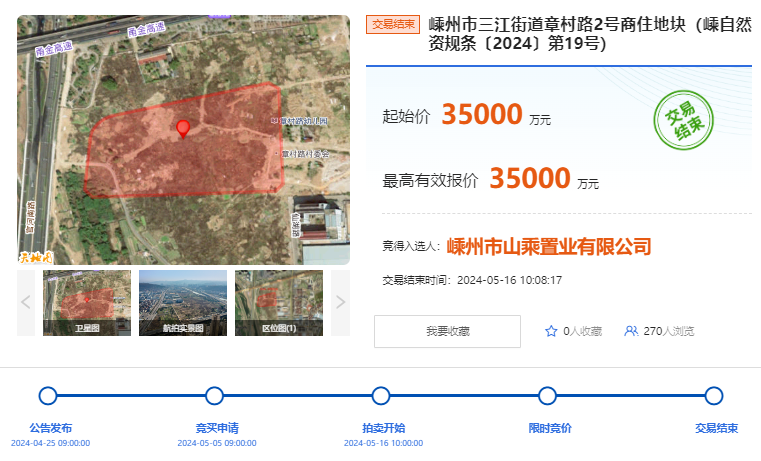View the 区位图(1) thumbnail

click(279, 302)
